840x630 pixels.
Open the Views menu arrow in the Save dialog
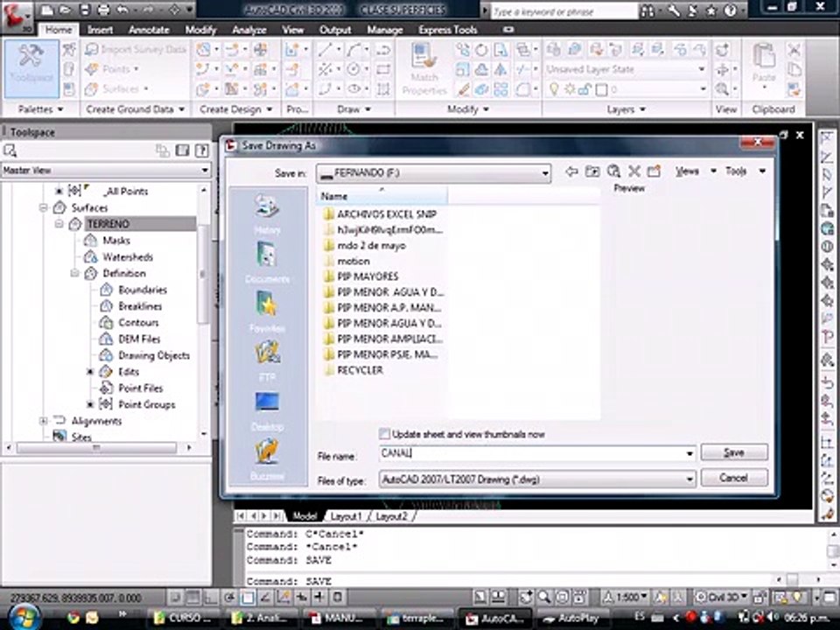[x=714, y=171]
